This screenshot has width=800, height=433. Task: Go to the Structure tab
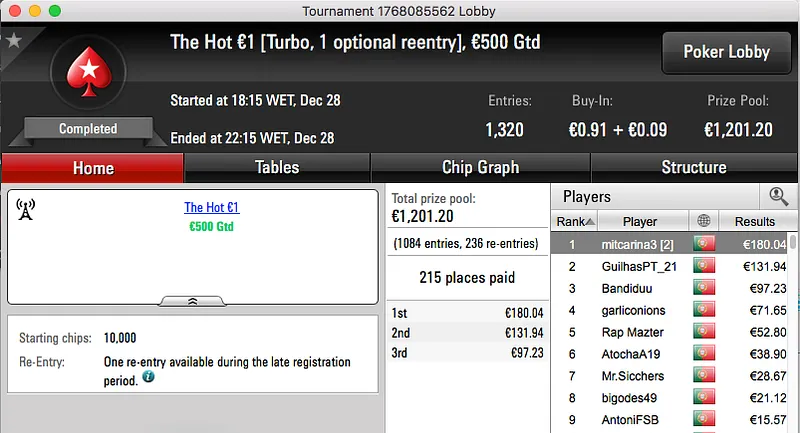tap(693, 168)
